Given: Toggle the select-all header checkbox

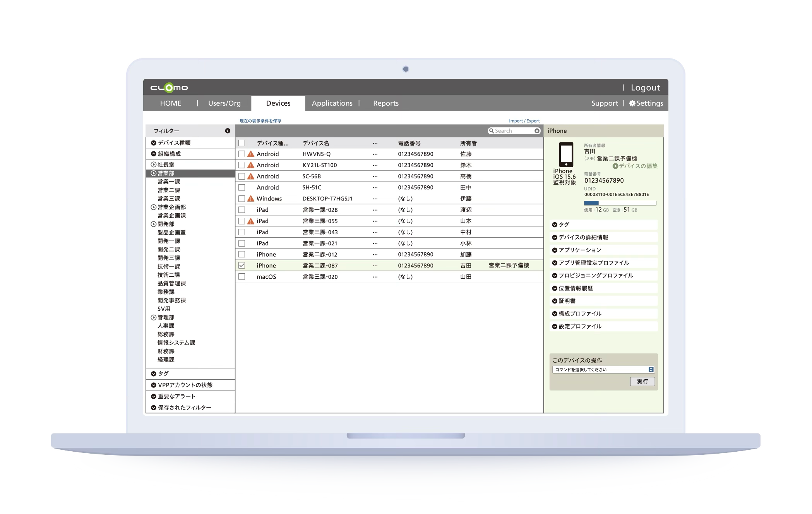Looking at the screenshot, I should point(242,143).
